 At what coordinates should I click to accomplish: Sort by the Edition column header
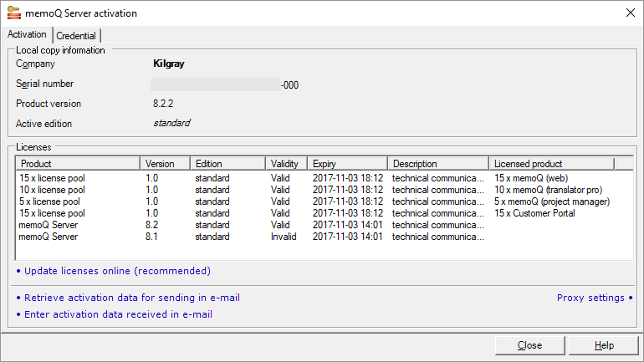pos(227,164)
